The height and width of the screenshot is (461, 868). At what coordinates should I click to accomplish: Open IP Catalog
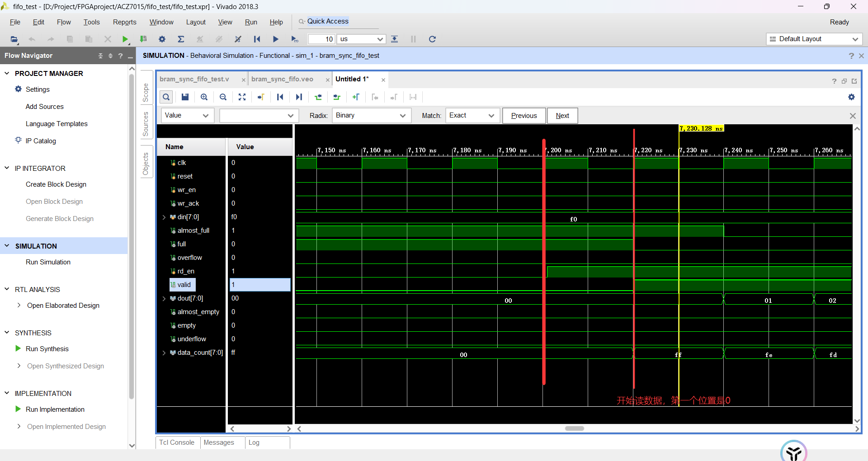click(41, 141)
